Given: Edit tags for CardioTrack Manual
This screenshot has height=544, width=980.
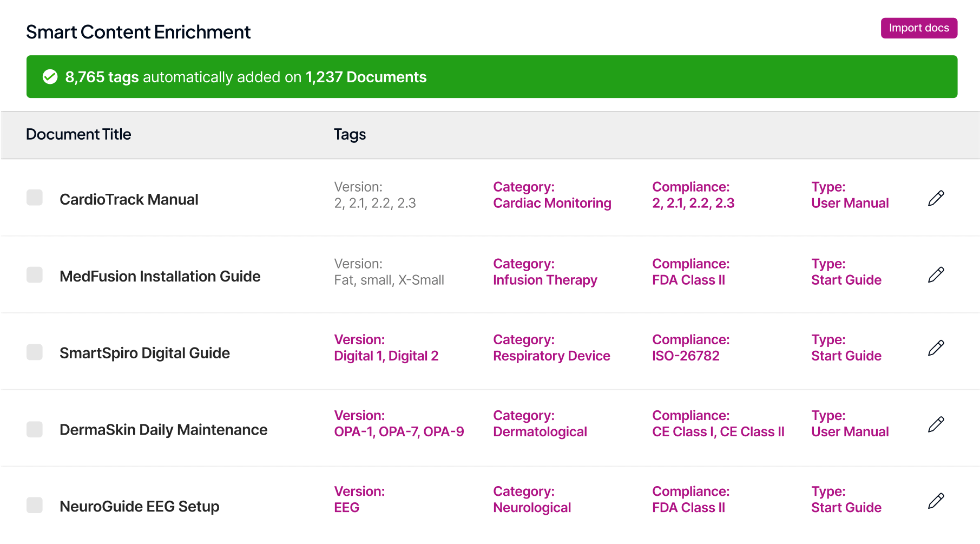Looking at the screenshot, I should coord(936,198).
